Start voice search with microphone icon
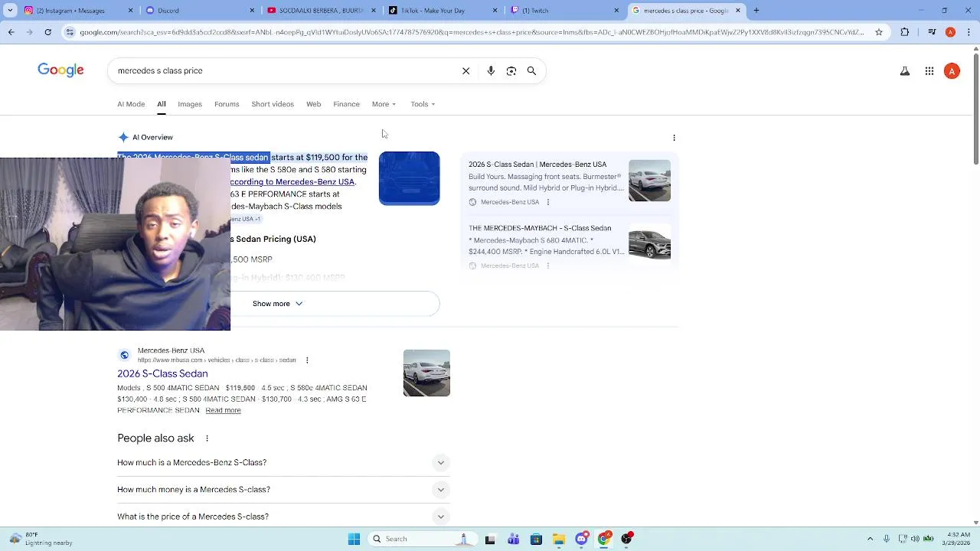Screen dimensions: 980x551 [491, 70]
